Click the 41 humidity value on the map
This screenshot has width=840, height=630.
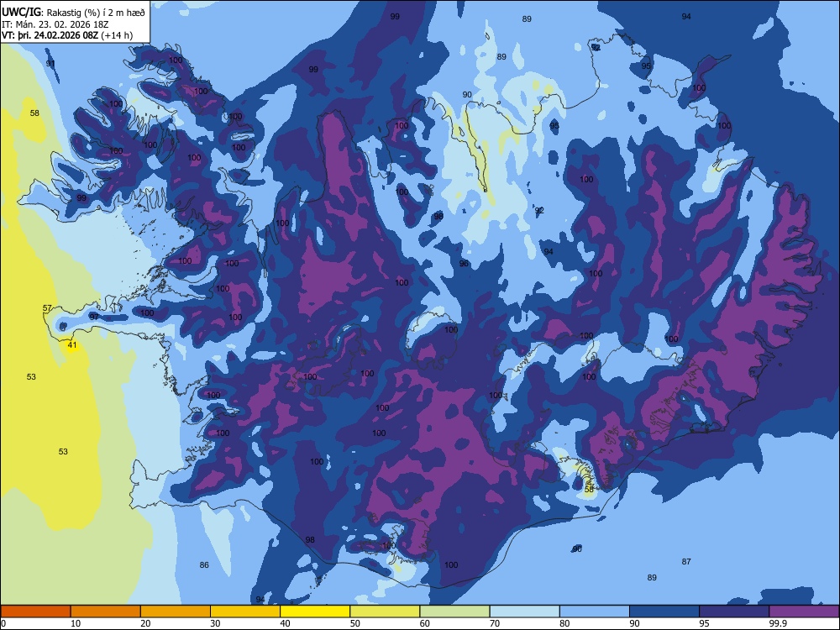[72, 345]
